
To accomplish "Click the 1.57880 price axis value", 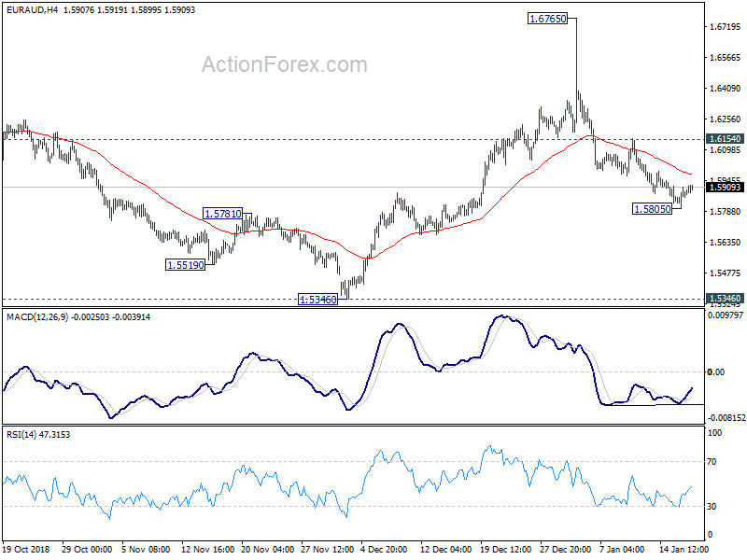I will (726, 212).
